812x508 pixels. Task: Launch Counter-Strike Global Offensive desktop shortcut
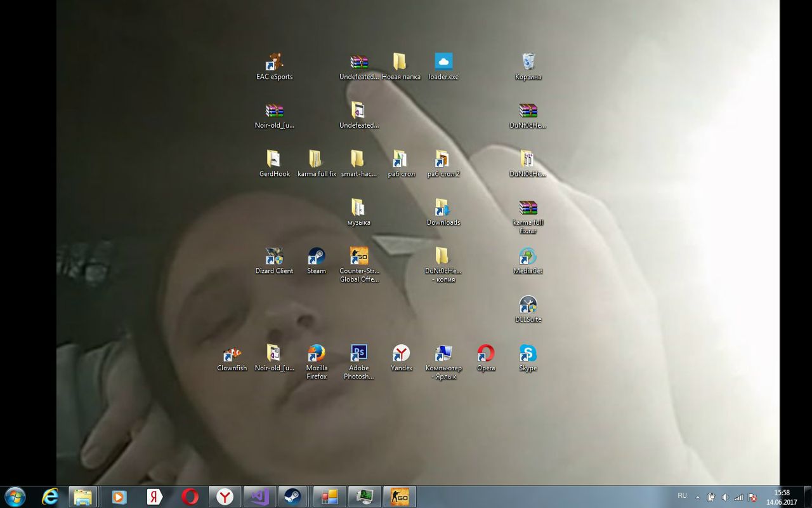(x=358, y=257)
